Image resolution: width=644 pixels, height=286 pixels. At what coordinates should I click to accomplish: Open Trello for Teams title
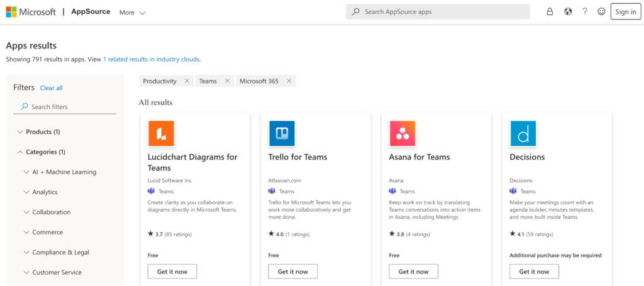pos(297,157)
